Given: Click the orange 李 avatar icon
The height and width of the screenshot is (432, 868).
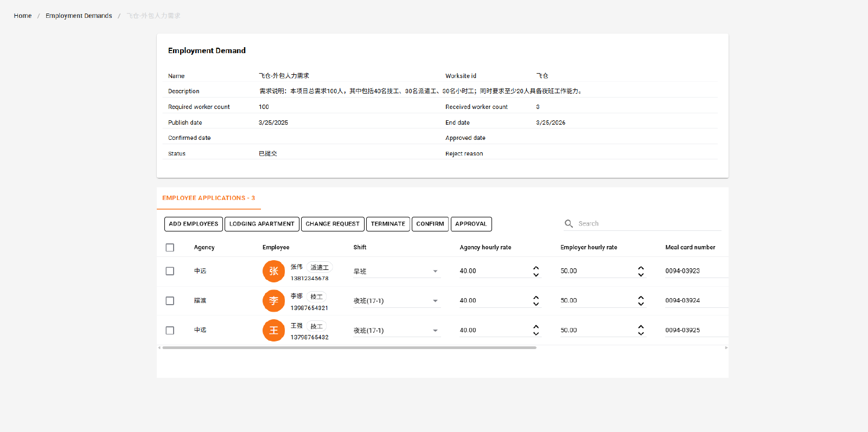Looking at the screenshot, I should coord(273,301).
